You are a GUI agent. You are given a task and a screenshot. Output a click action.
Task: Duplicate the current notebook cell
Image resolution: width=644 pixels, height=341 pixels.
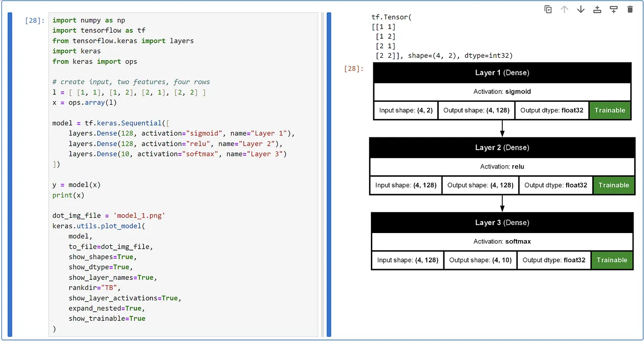pos(548,9)
